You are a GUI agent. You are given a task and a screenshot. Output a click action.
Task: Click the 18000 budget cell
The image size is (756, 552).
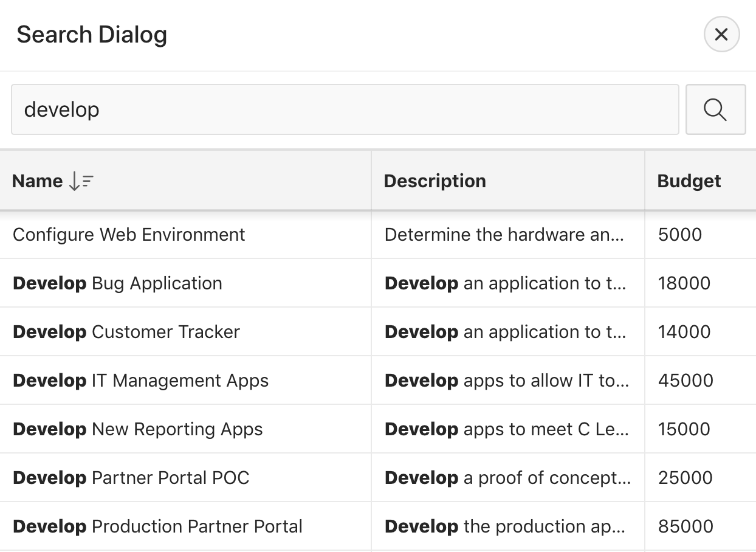click(x=684, y=283)
